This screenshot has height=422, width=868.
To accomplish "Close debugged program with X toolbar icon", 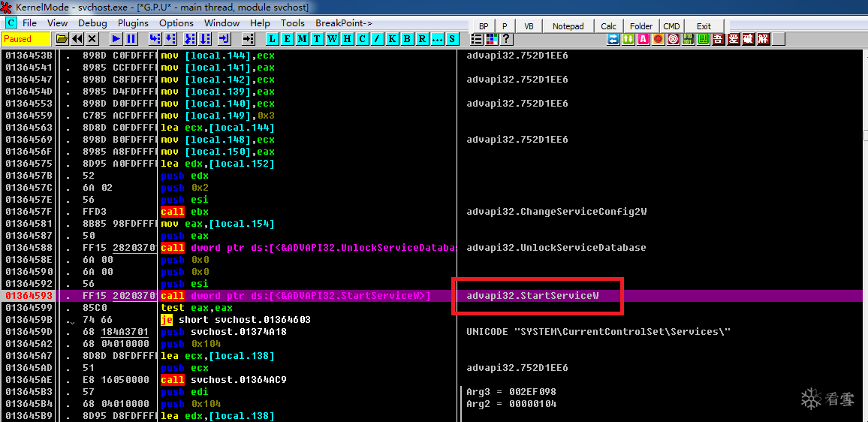I will pyautogui.click(x=92, y=39).
